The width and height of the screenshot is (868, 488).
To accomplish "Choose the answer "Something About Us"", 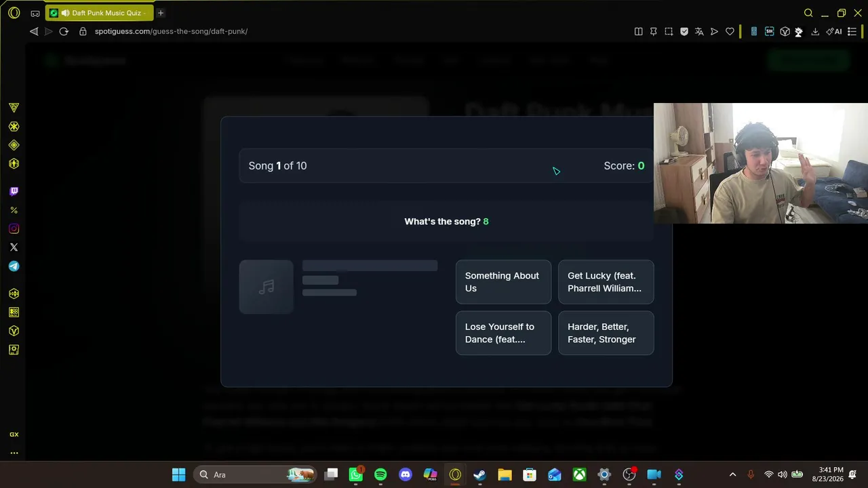I will [x=503, y=282].
